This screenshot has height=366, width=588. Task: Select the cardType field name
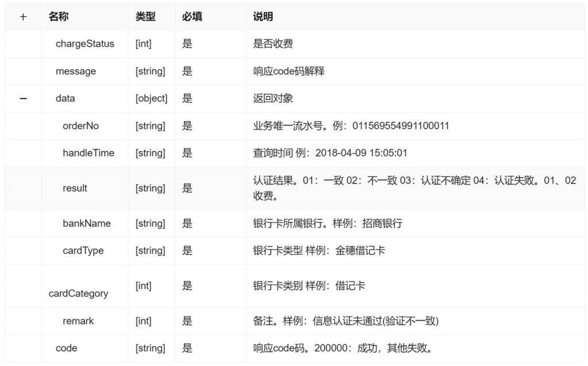click(x=83, y=251)
